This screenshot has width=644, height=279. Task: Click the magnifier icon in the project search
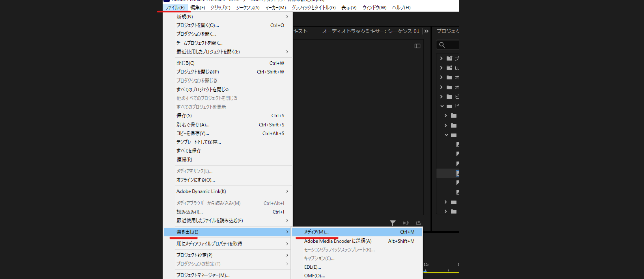pos(442,45)
